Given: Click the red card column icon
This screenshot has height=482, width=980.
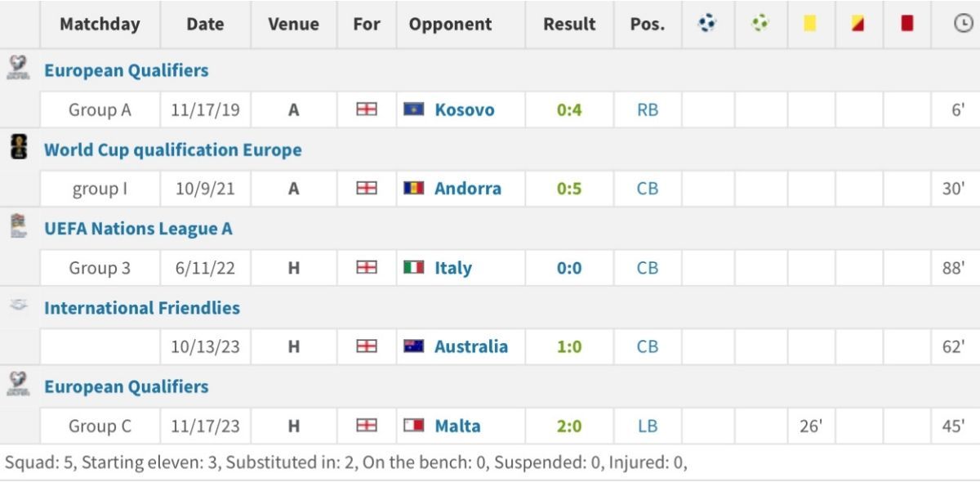Looking at the screenshot, I should (x=906, y=24).
